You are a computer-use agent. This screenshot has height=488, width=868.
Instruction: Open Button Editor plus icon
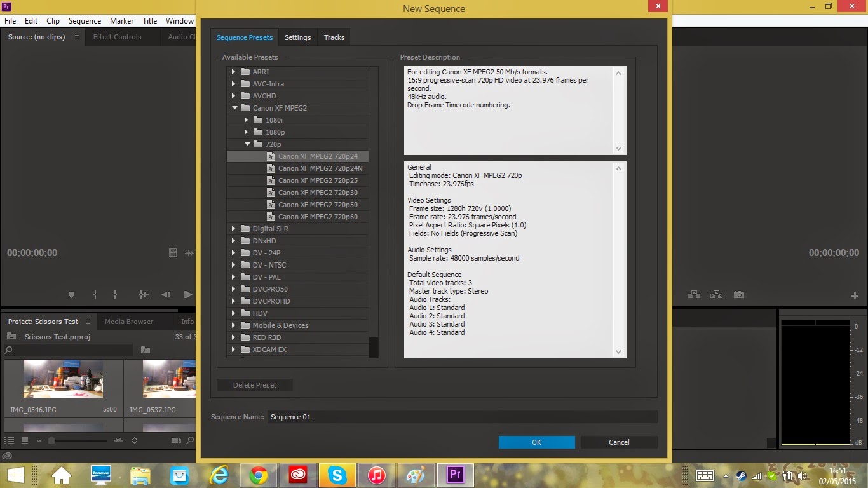tap(855, 295)
